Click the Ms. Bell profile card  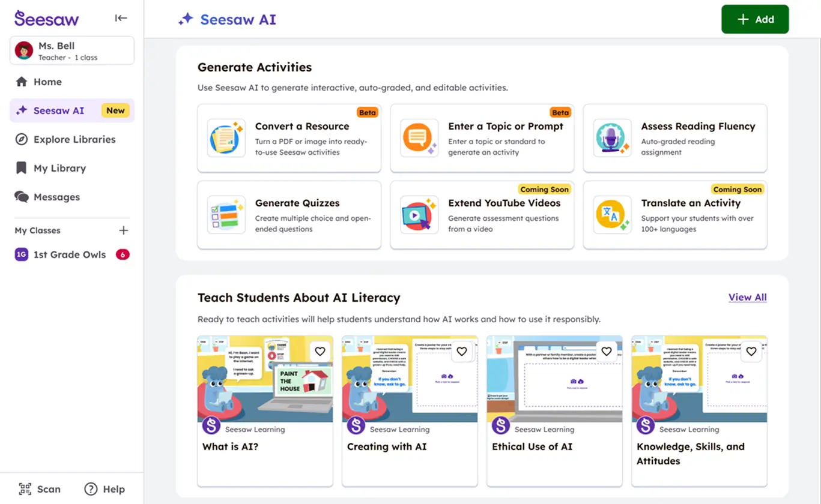click(71, 50)
